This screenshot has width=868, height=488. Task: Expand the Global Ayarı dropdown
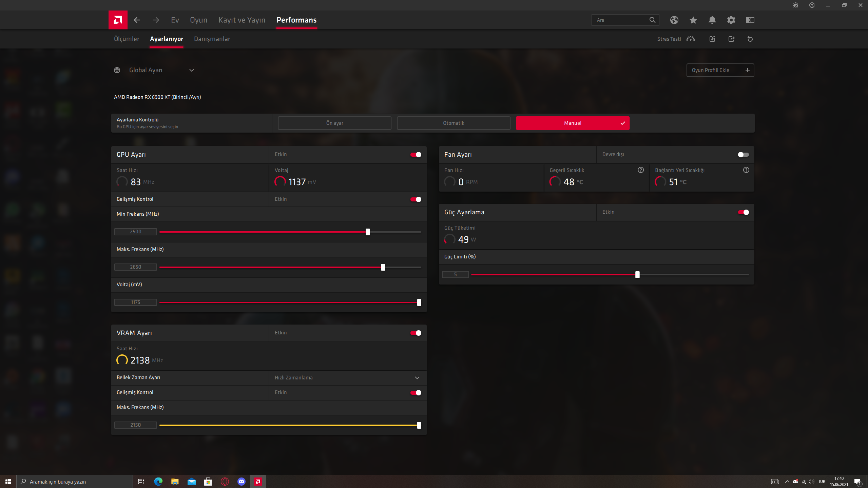coord(191,70)
